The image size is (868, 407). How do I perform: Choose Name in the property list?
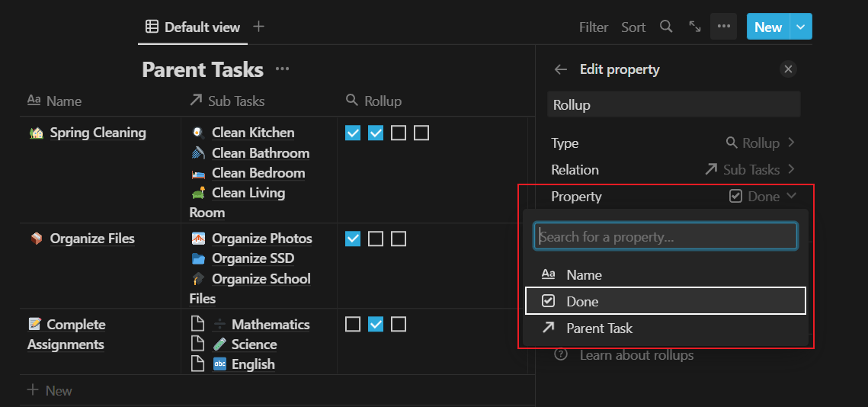665,274
